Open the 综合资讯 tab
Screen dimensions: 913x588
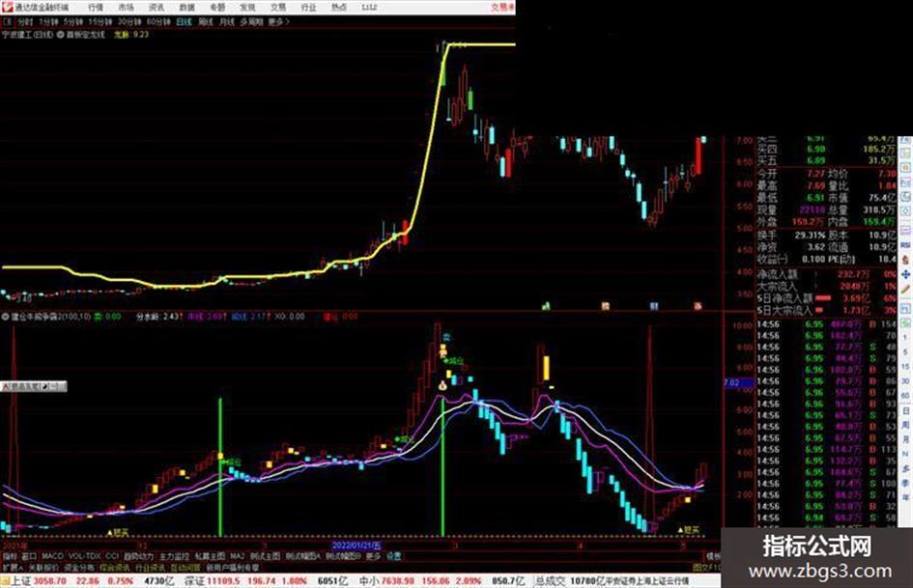pos(115,567)
